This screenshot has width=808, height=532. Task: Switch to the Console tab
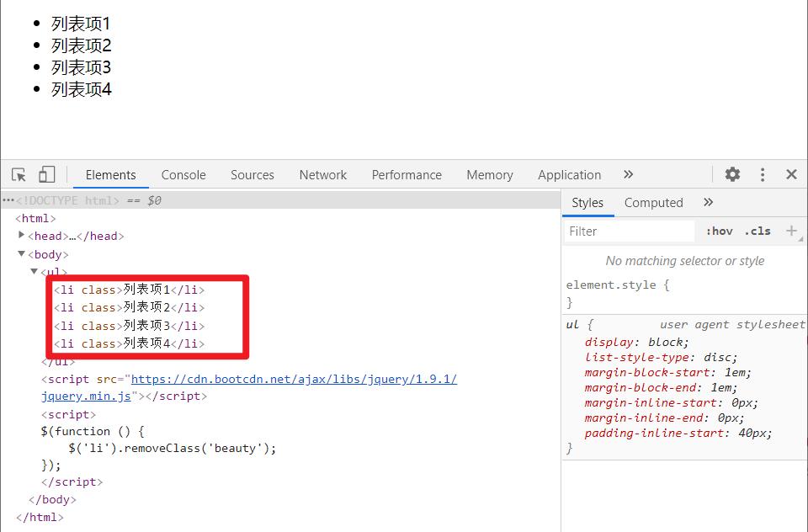[x=183, y=175]
